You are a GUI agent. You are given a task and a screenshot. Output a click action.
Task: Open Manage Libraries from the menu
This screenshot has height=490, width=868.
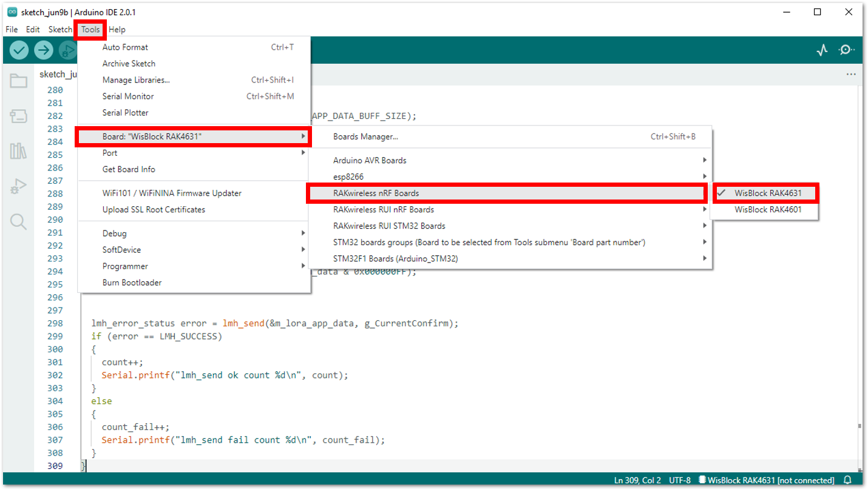click(x=194, y=80)
